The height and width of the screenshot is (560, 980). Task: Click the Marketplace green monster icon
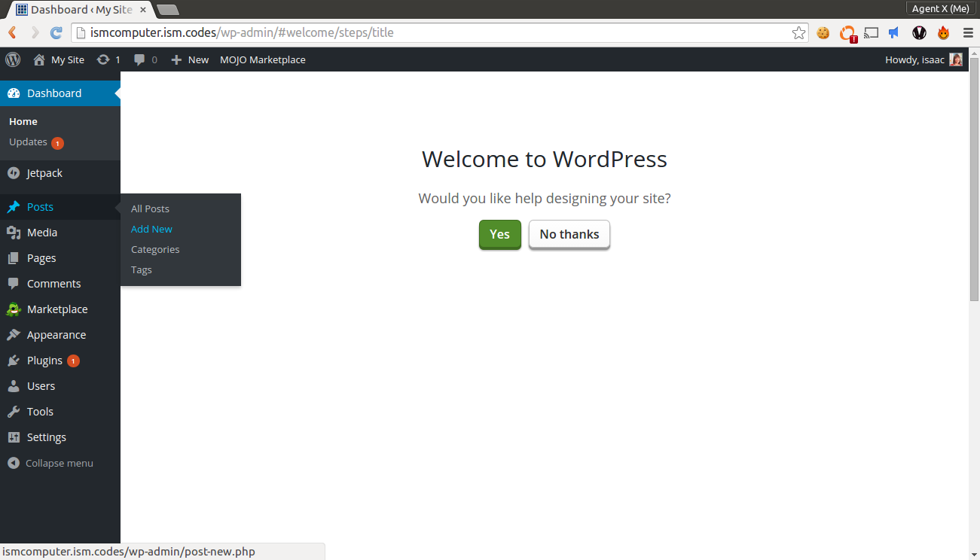point(14,309)
